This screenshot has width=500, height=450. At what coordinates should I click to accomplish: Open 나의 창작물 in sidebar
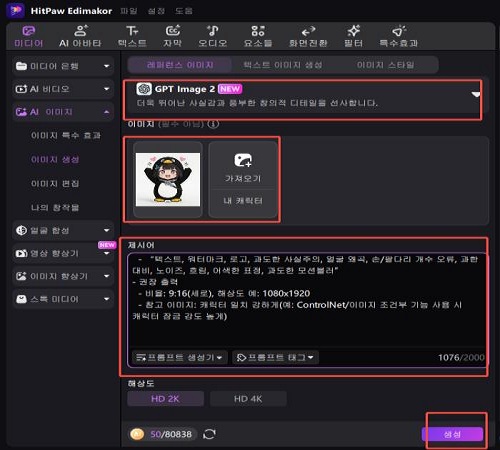pyautogui.click(x=55, y=207)
